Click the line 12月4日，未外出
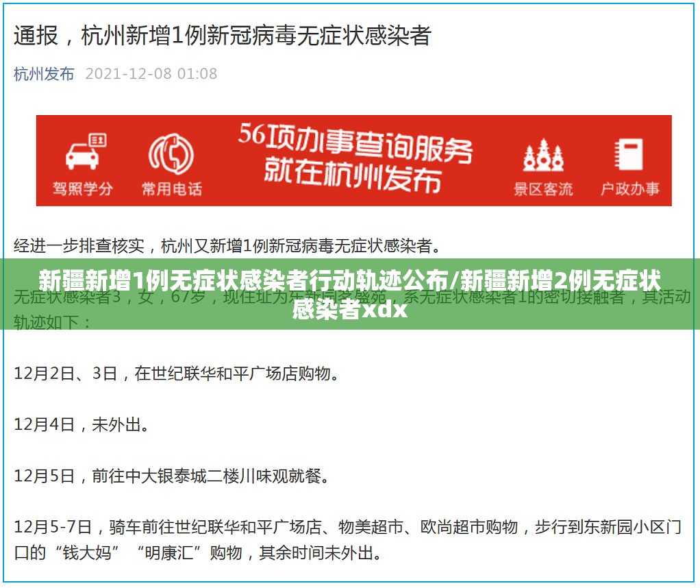Image resolution: width=700 pixels, height=588 pixels. 82,424
